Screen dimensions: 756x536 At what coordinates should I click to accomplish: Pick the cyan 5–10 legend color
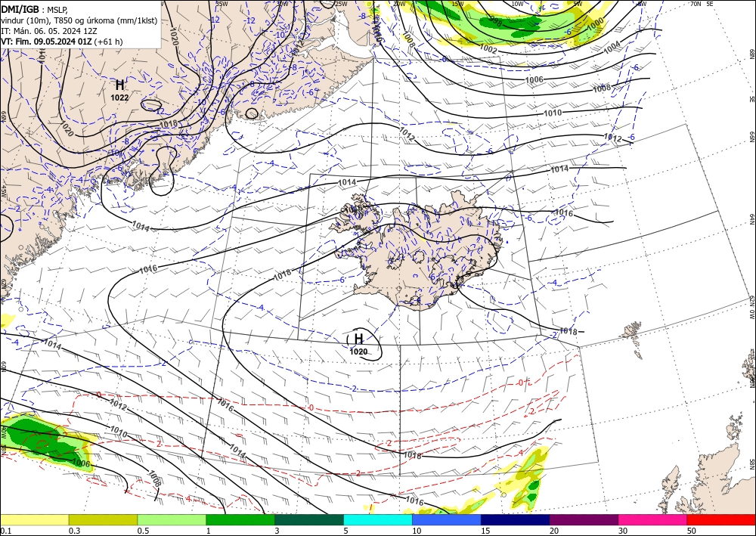[x=377, y=520]
